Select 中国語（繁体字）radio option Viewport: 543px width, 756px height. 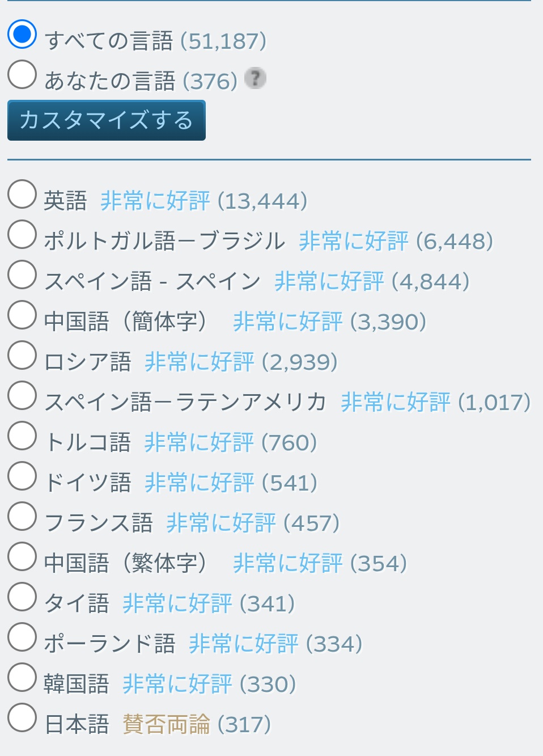[22, 556]
